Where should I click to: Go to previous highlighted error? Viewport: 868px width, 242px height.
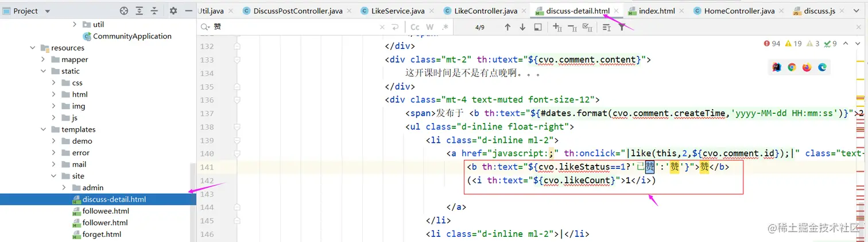pyautogui.click(x=847, y=44)
